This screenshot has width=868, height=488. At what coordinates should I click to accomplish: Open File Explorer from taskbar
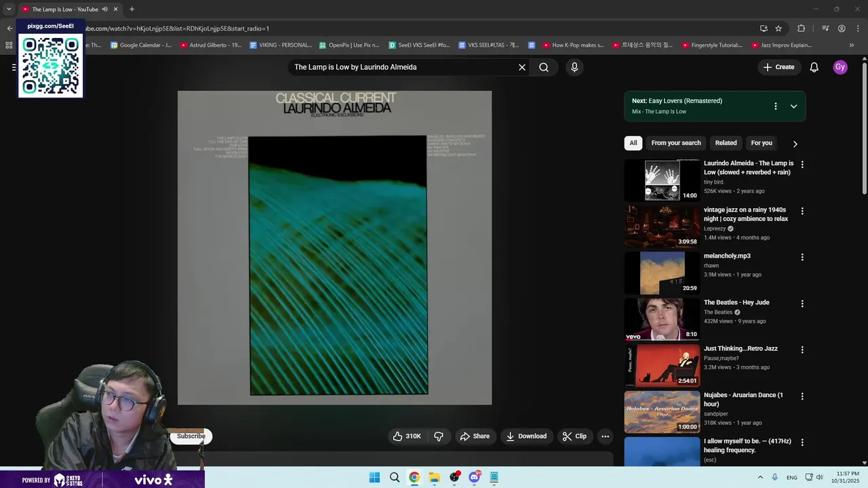[x=434, y=477]
